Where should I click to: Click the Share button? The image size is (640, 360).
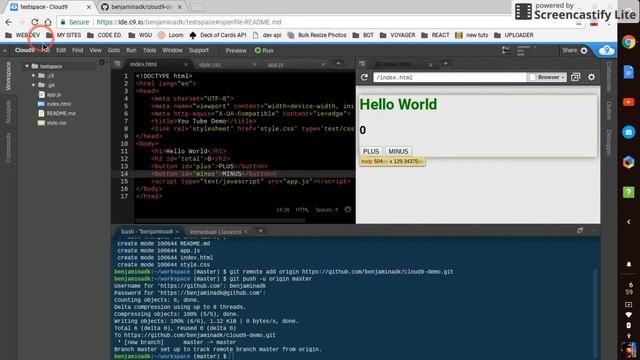[x=569, y=50]
